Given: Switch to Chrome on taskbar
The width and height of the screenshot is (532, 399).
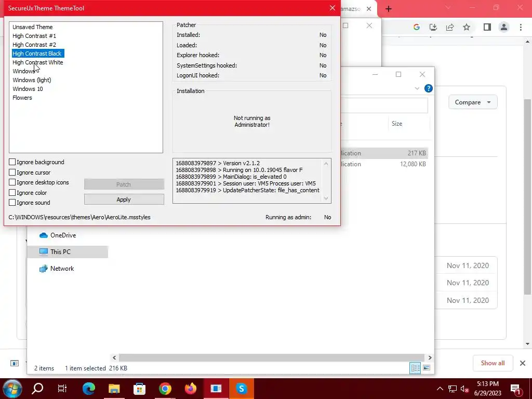Looking at the screenshot, I should (x=165, y=389).
